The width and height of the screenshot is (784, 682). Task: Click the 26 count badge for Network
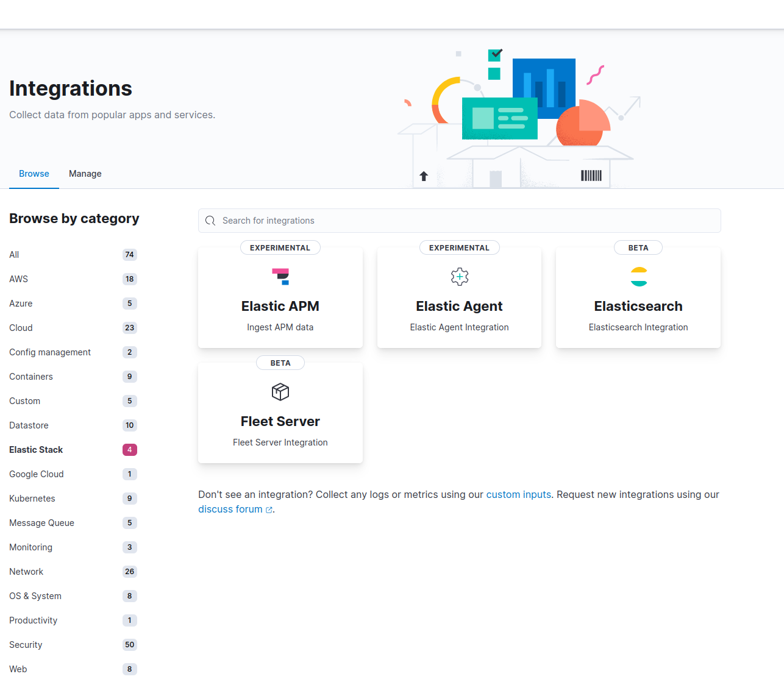129,572
